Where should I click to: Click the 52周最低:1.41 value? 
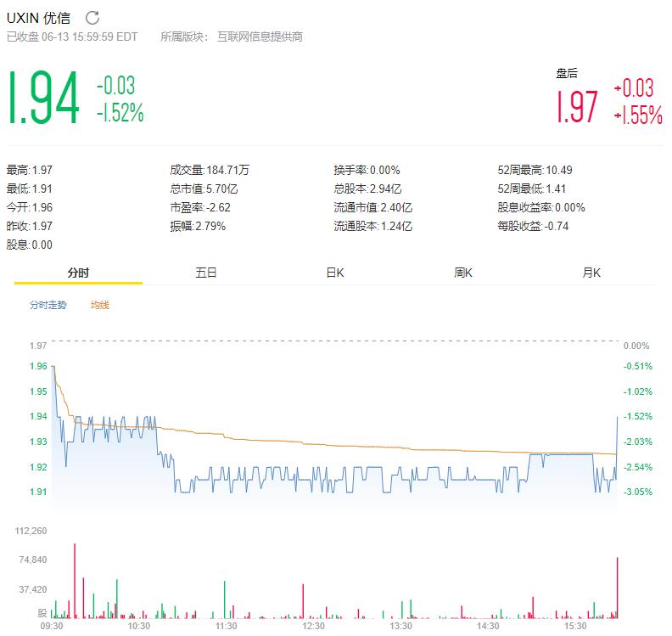click(532, 189)
